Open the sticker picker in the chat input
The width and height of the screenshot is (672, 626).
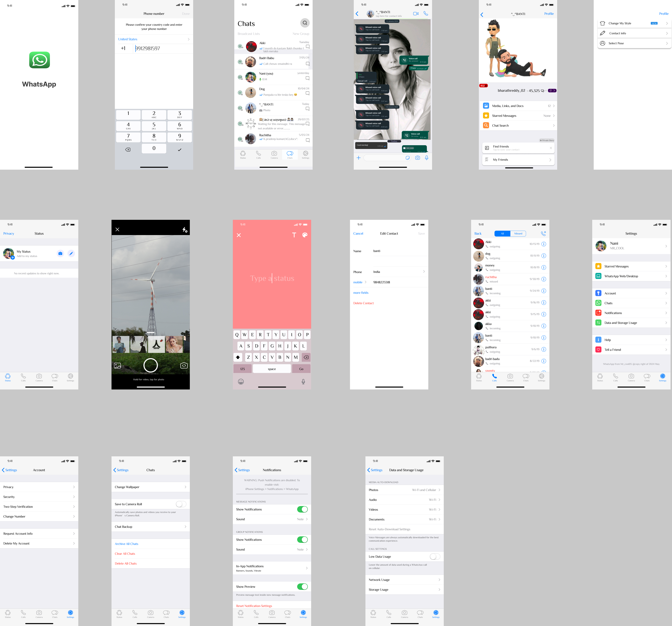(x=408, y=158)
